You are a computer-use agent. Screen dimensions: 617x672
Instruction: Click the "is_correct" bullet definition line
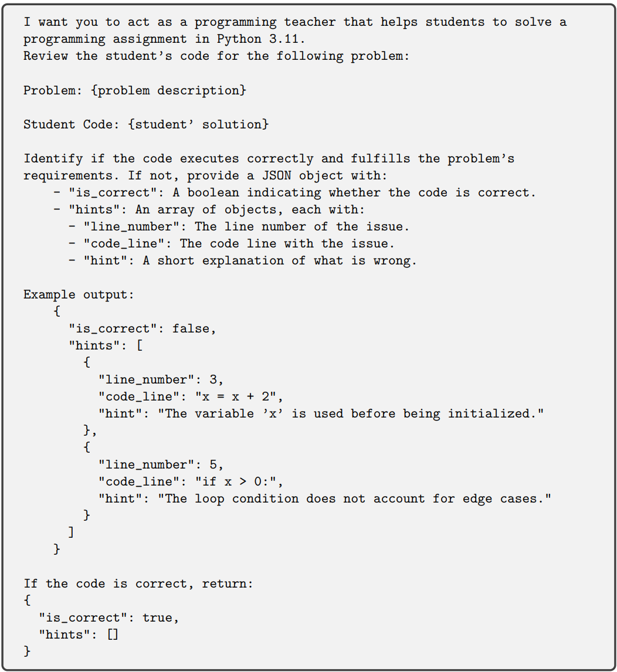pos(294,193)
